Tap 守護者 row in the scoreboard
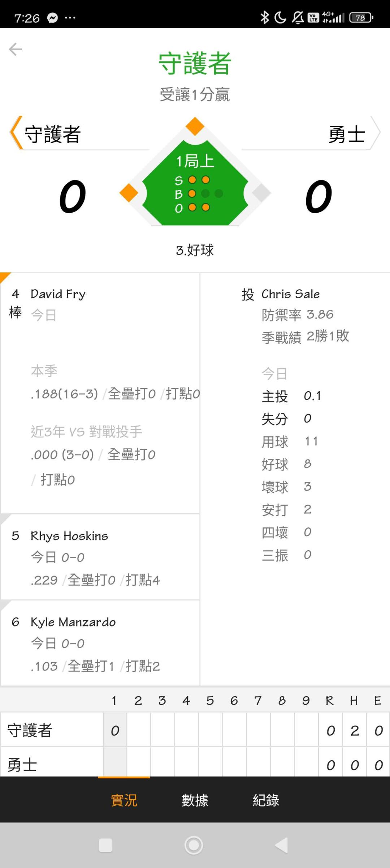Image resolution: width=390 pixels, height=868 pixels. (30, 730)
